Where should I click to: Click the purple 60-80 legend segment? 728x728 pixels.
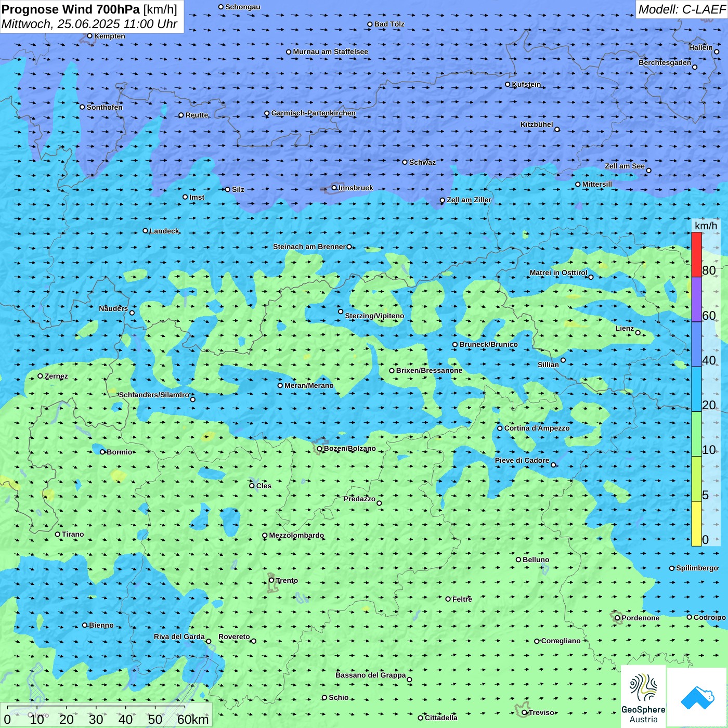[696, 300]
